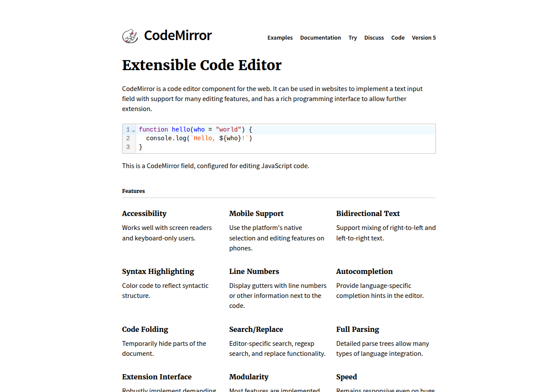The image size is (558, 392).
Task: Select the Full Parsing heading
Action: click(x=357, y=329)
